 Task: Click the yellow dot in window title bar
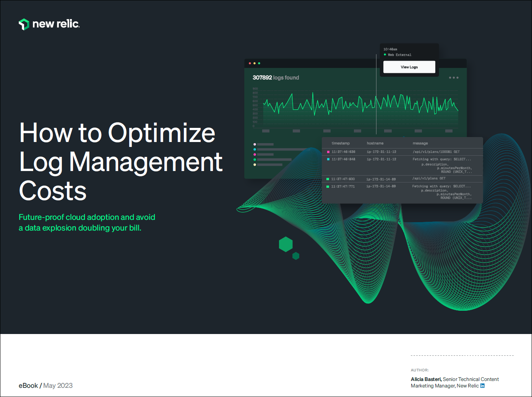tap(255, 63)
